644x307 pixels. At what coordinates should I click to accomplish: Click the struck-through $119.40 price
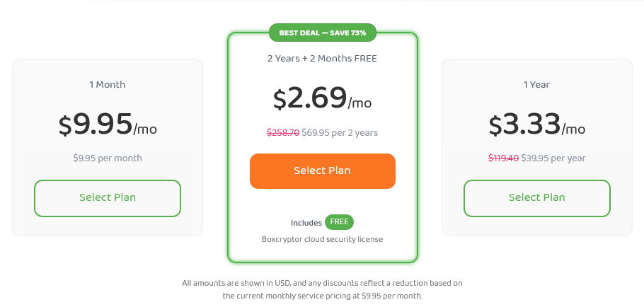click(x=504, y=158)
